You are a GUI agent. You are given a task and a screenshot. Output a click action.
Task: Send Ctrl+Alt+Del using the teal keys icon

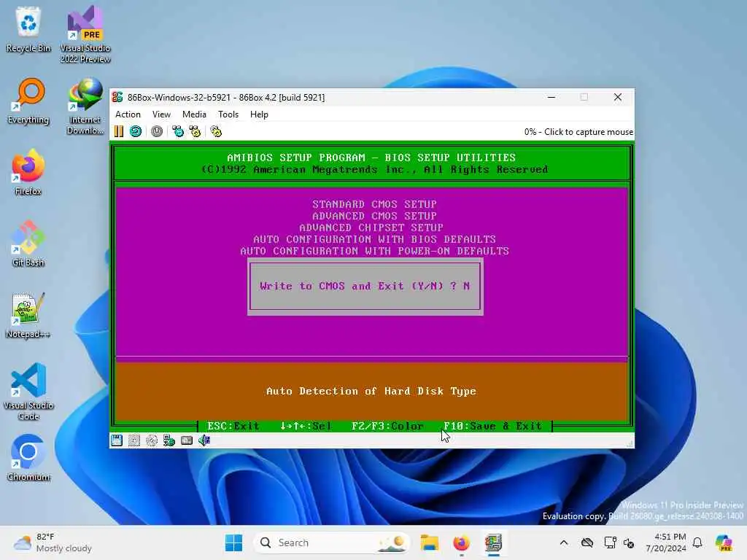(x=178, y=131)
